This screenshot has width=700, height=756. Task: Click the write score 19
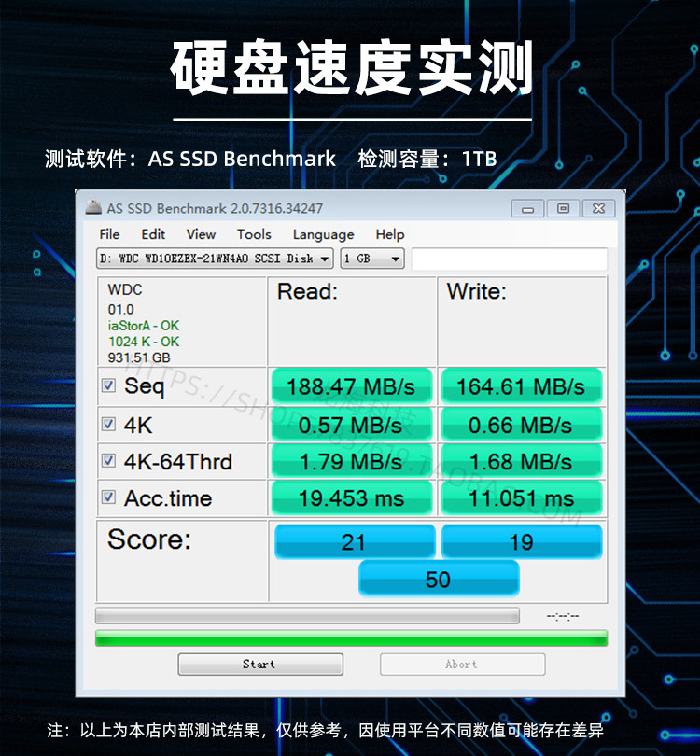tap(522, 542)
